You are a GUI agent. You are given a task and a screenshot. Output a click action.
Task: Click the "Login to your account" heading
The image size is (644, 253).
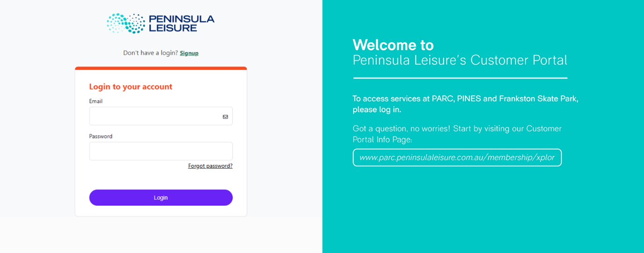[x=130, y=87]
